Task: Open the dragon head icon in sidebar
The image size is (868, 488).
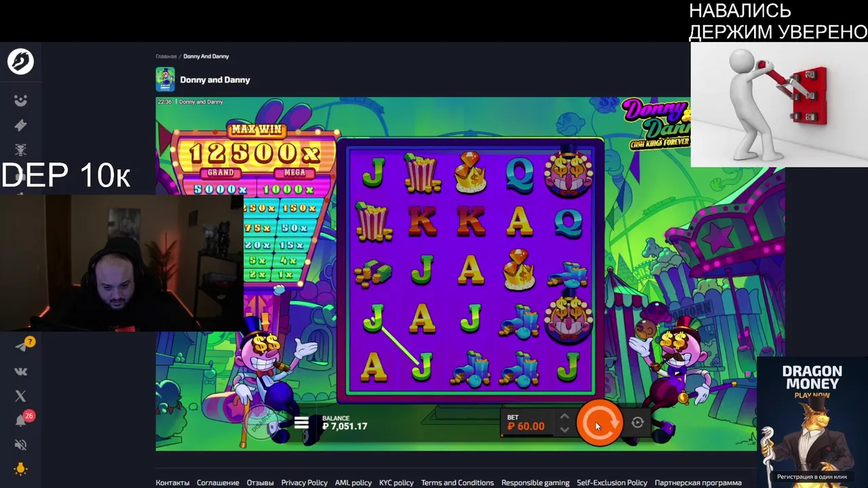Action: [20, 150]
